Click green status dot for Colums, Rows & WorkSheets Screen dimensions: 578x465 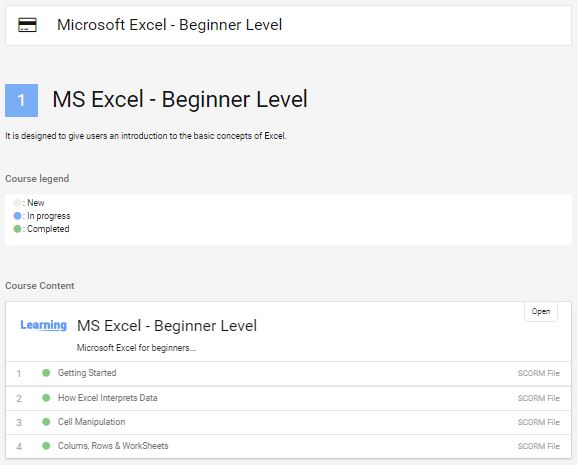click(x=46, y=446)
